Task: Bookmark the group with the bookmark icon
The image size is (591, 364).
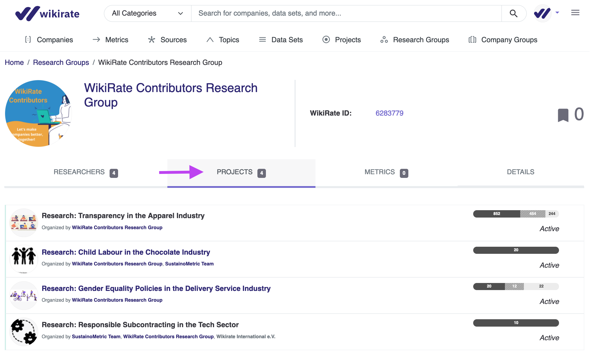Action: pyautogui.click(x=563, y=115)
